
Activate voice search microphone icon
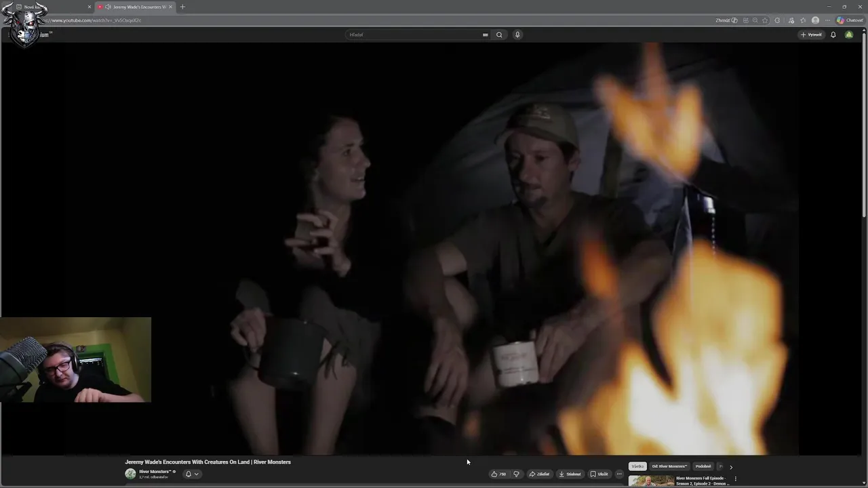tap(517, 35)
